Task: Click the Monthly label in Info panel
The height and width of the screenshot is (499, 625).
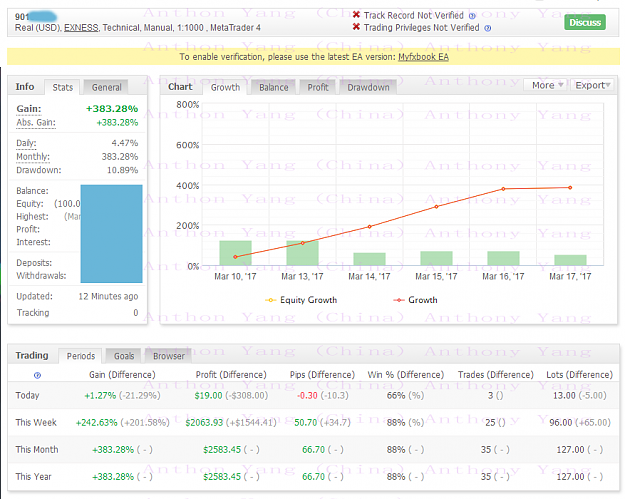Action: (33, 157)
